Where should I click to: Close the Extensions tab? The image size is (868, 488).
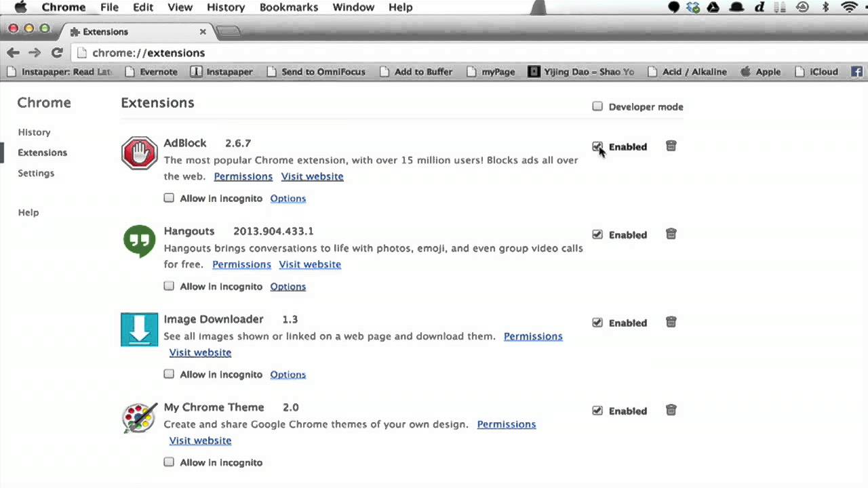click(x=203, y=31)
